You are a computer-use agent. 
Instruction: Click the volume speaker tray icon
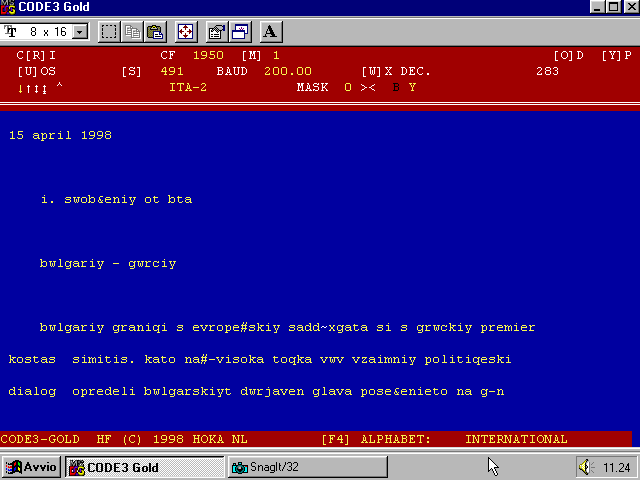click(x=587, y=467)
